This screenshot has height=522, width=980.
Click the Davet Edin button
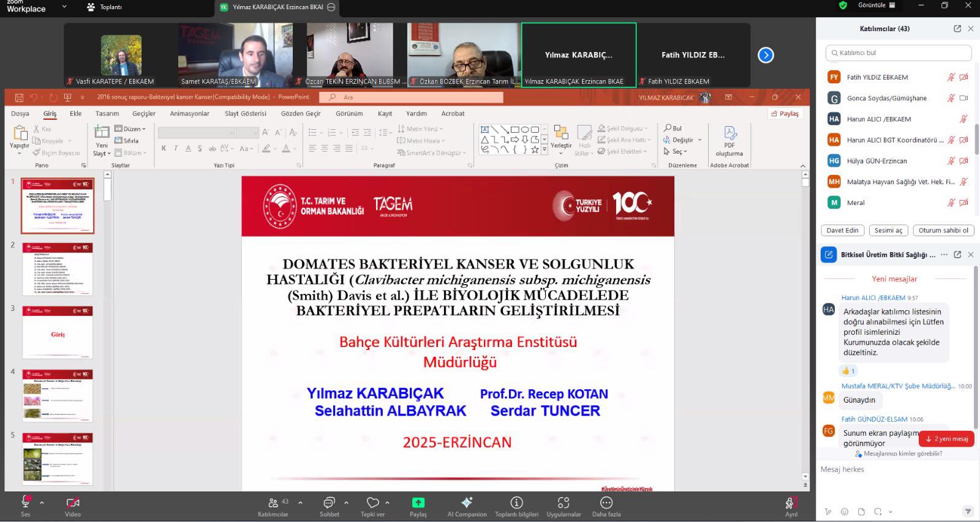(842, 231)
